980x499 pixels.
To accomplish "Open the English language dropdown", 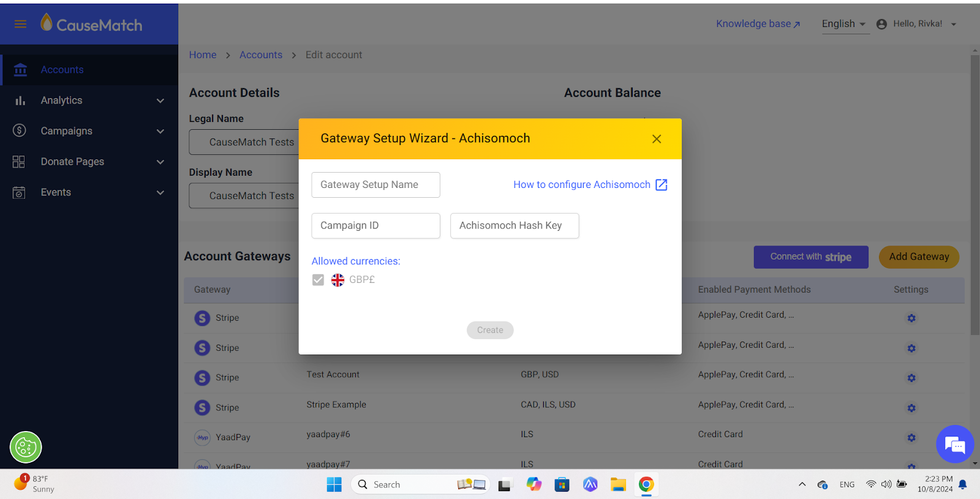I will (x=844, y=24).
